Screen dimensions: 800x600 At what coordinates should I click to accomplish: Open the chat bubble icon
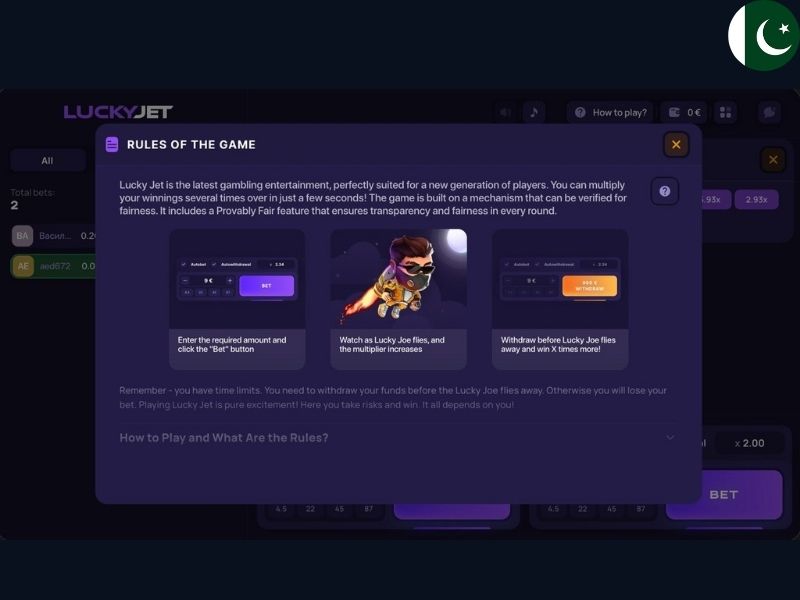click(769, 112)
